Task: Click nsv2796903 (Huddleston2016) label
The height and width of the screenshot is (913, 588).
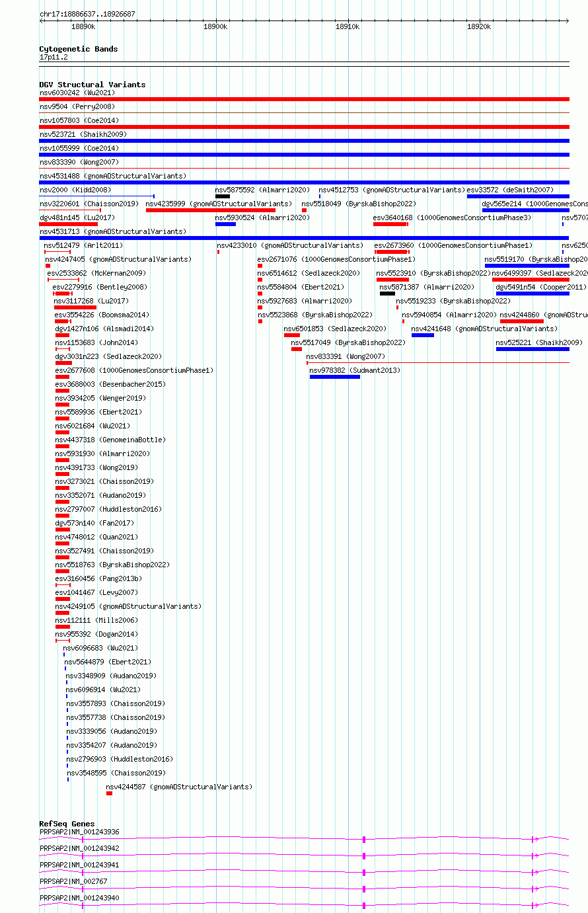Action: [x=119, y=759]
